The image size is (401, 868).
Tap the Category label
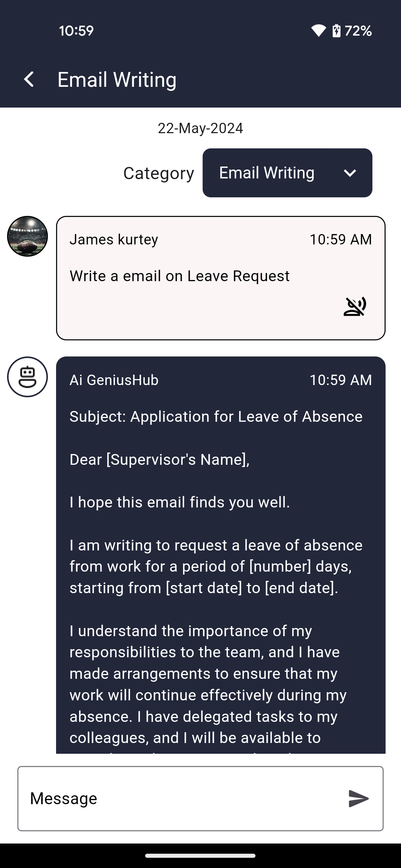click(x=159, y=173)
